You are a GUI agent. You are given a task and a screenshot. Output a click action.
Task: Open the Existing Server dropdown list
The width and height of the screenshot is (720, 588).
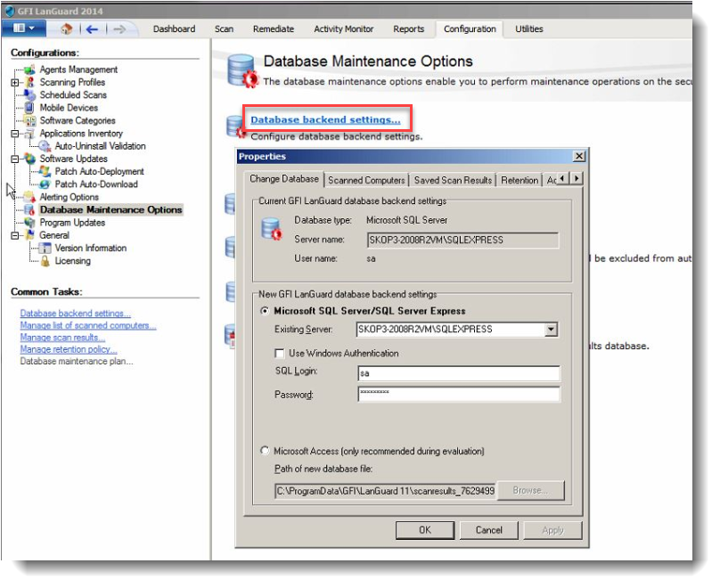point(552,330)
